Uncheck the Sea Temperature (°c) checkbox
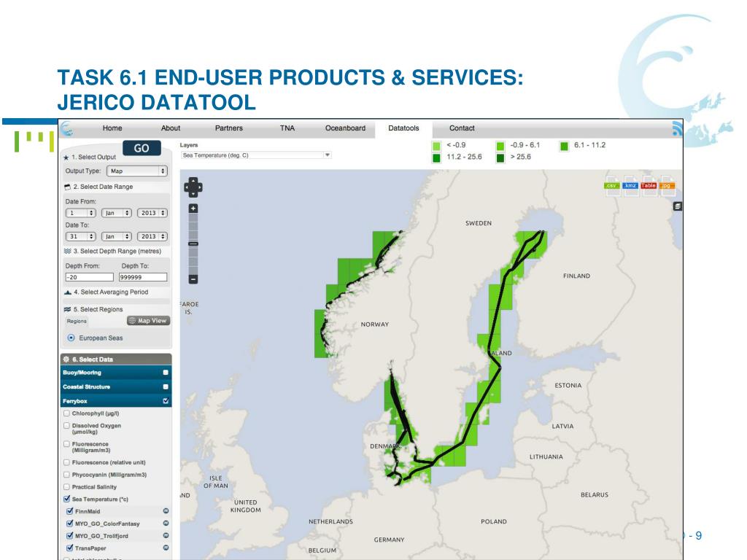The width and height of the screenshot is (747, 560). (66, 499)
